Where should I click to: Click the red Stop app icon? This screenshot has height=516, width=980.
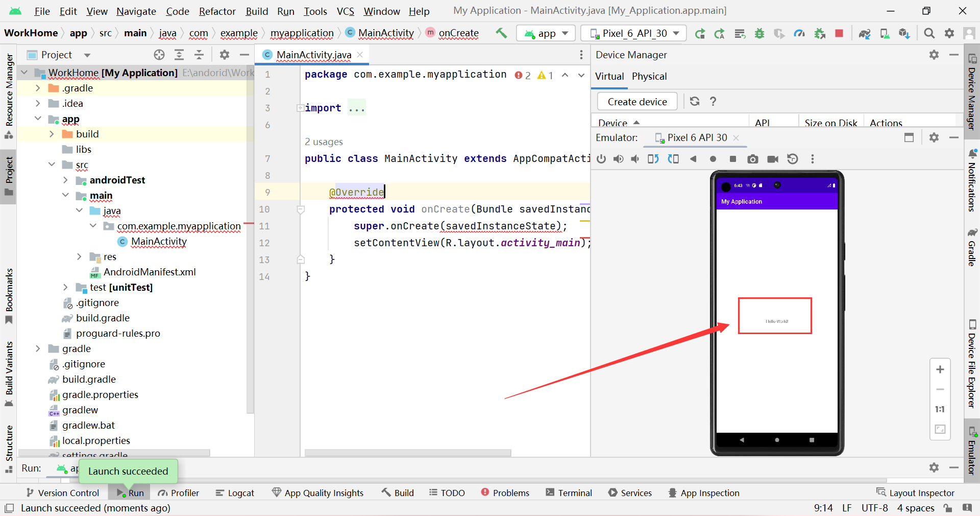(x=839, y=33)
